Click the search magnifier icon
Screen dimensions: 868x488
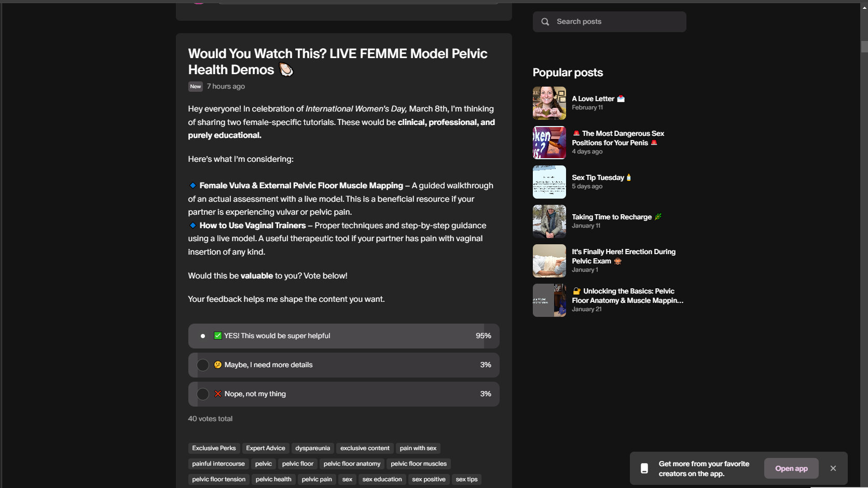(x=545, y=22)
